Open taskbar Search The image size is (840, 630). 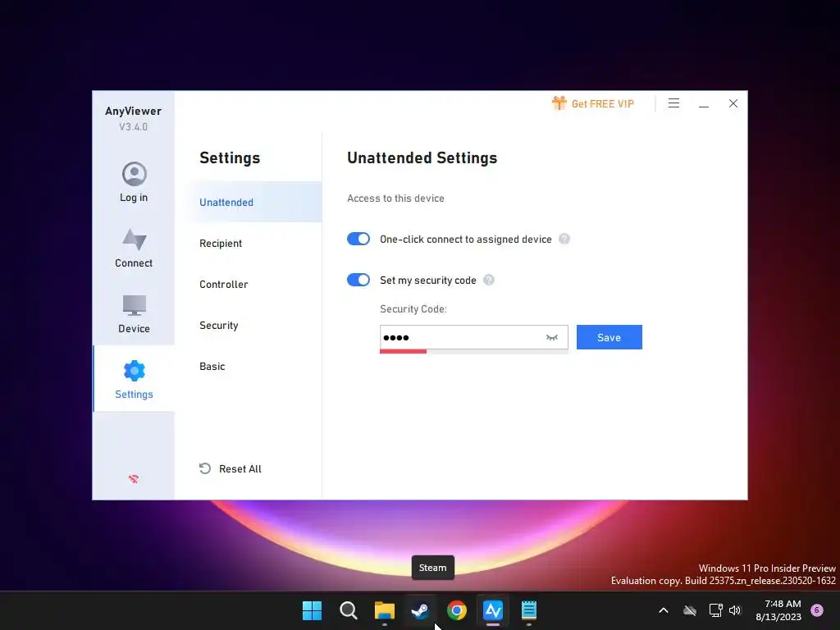(x=348, y=610)
